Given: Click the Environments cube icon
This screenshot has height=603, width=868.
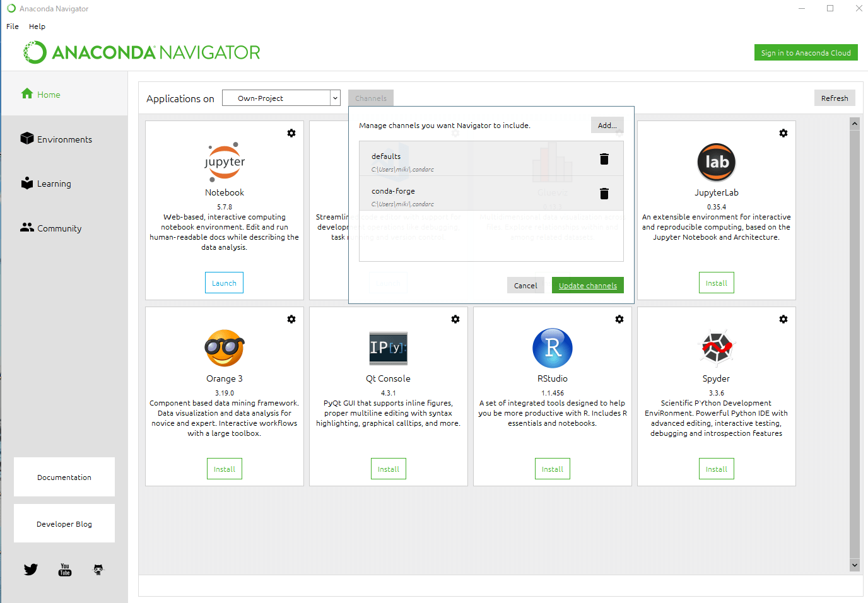Looking at the screenshot, I should [x=27, y=138].
